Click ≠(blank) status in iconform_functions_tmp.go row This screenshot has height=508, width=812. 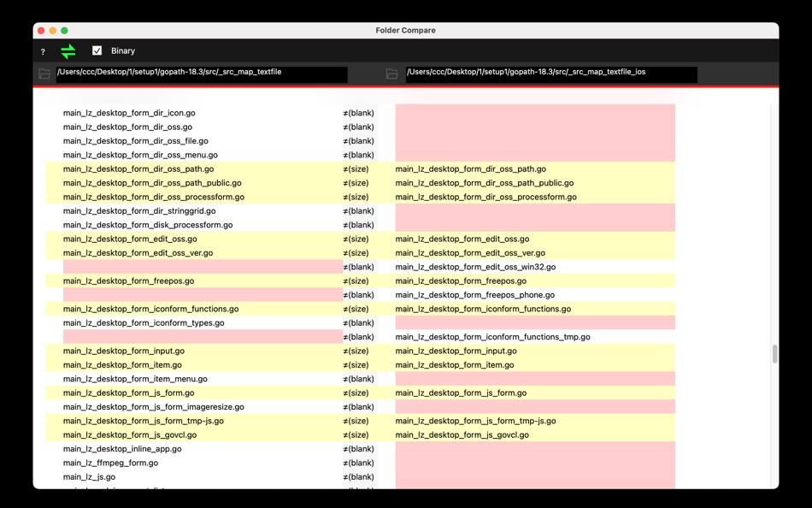tap(358, 337)
